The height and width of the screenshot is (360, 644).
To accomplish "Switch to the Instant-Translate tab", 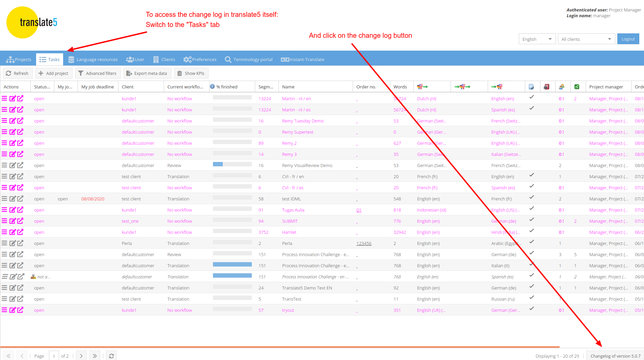I will 302,59.
